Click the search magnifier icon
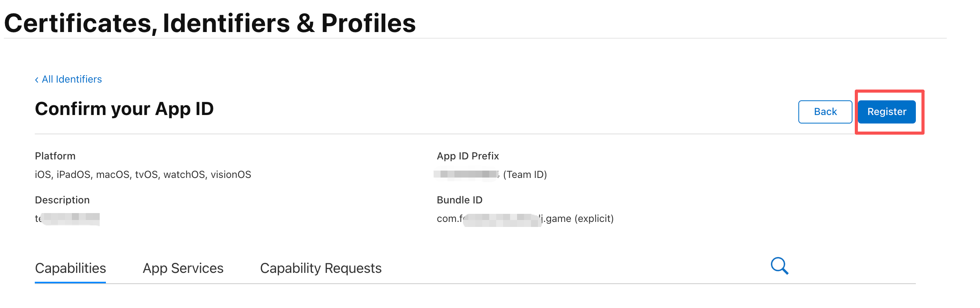 (x=779, y=266)
